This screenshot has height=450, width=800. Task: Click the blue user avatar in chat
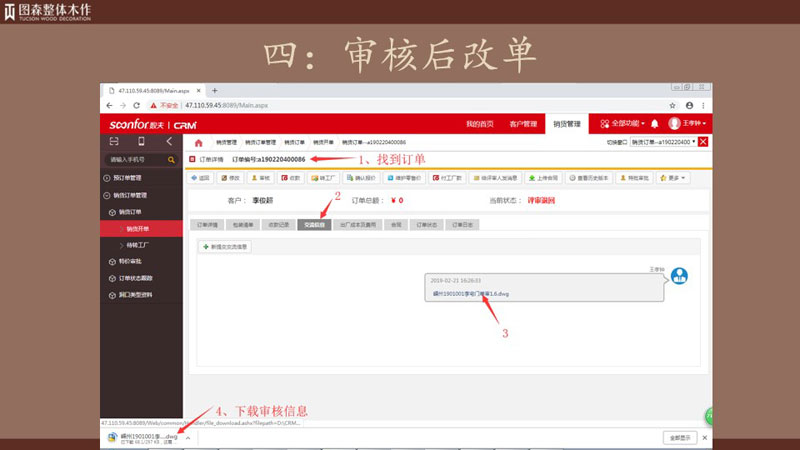tap(680, 276)
